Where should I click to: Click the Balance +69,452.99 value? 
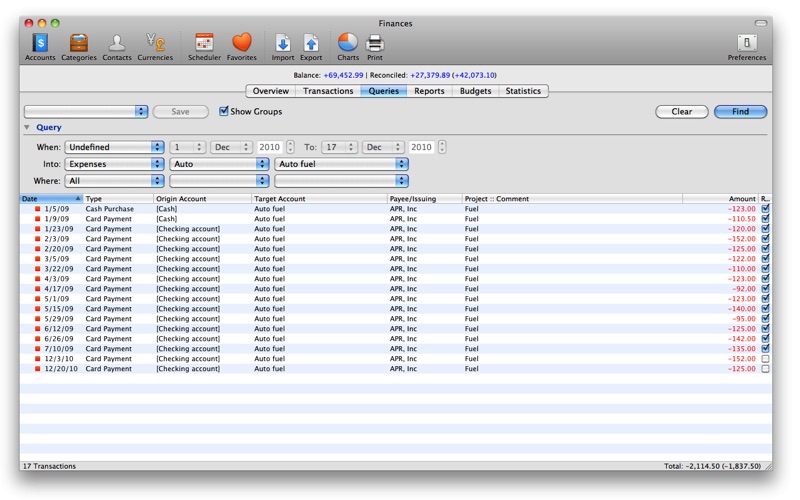click(343, 75)
